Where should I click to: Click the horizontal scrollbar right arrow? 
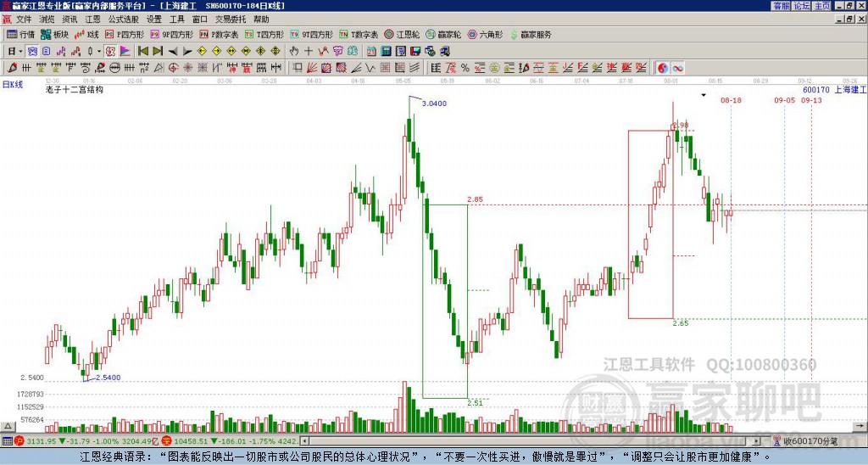(x=756, y=441)
